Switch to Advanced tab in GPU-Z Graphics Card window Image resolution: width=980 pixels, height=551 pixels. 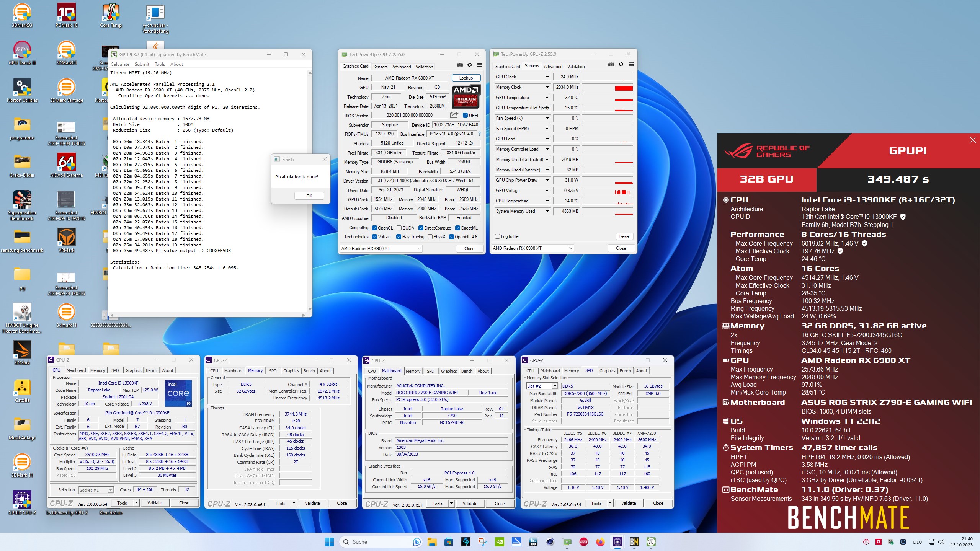(x=401, y=67)
